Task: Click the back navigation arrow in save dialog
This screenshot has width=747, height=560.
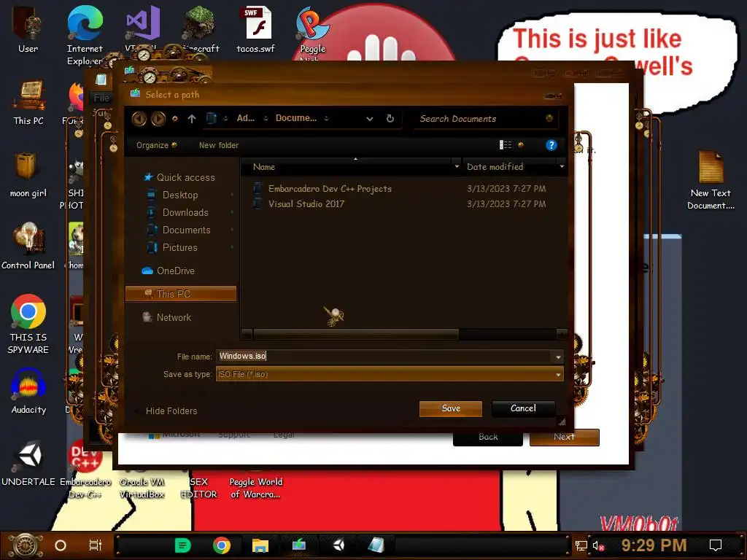Action: pyautogui.click(x=139, y=119)
